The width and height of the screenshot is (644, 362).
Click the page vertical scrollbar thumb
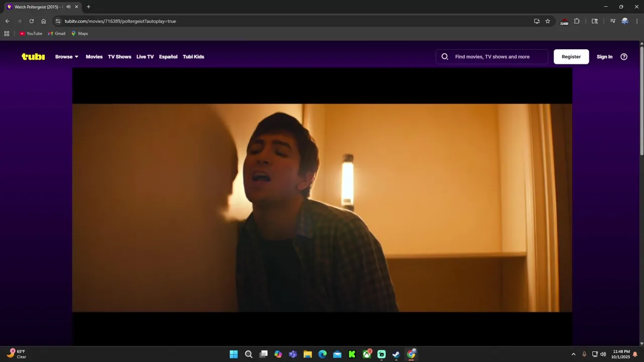click(641, 101)
